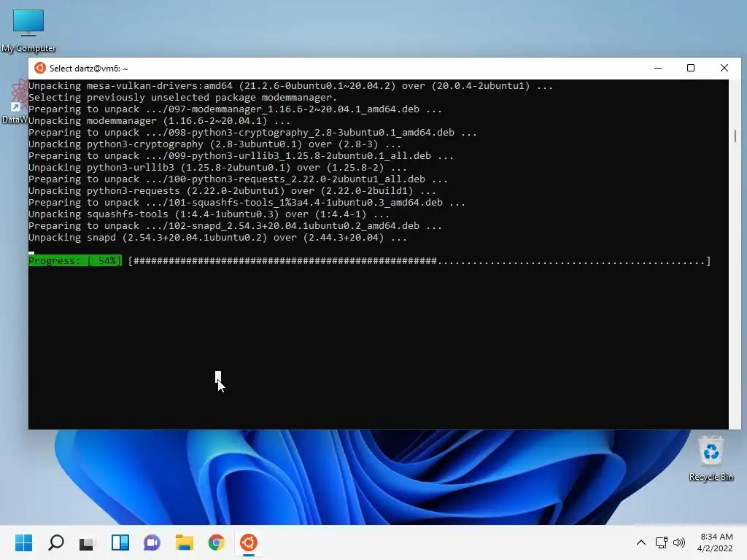Click the 102-snapd preparing line
This screenshot has width=747, height=560.
(235, 226)
